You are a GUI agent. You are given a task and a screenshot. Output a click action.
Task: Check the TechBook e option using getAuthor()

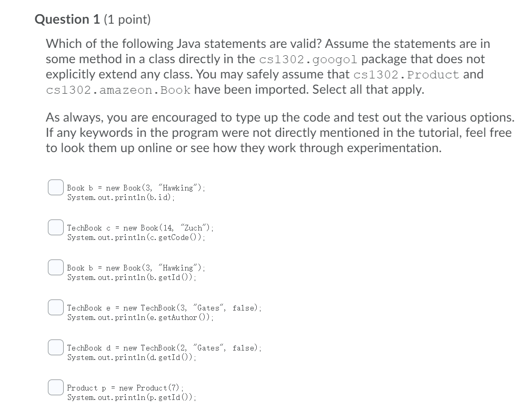tap(55, 307)
